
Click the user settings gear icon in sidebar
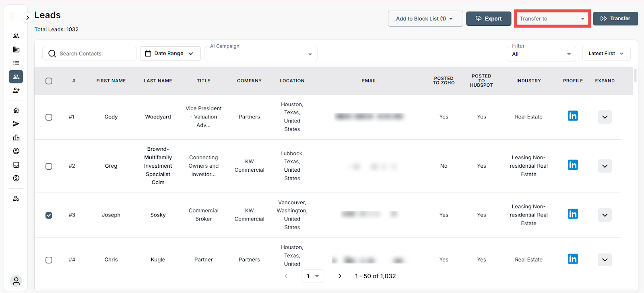(16, 199)
